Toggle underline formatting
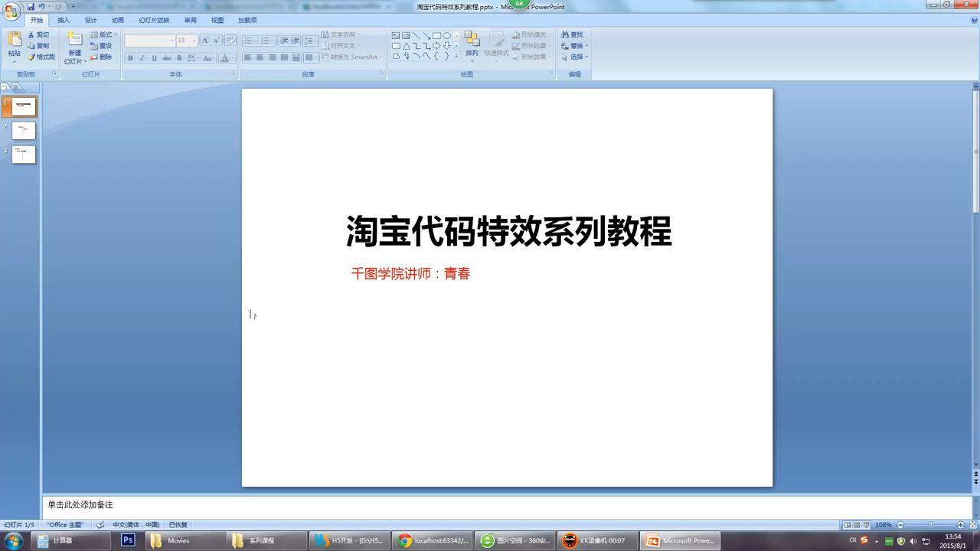This screenshot has width=980, height=551. [x=154, y=58]
